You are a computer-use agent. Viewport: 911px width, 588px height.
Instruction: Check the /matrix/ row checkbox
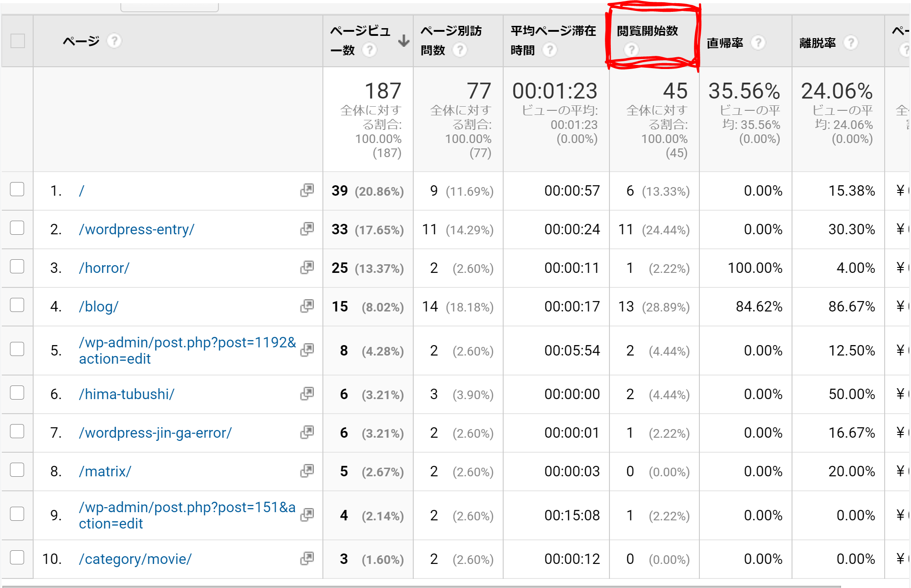click(x=17, y=470)
